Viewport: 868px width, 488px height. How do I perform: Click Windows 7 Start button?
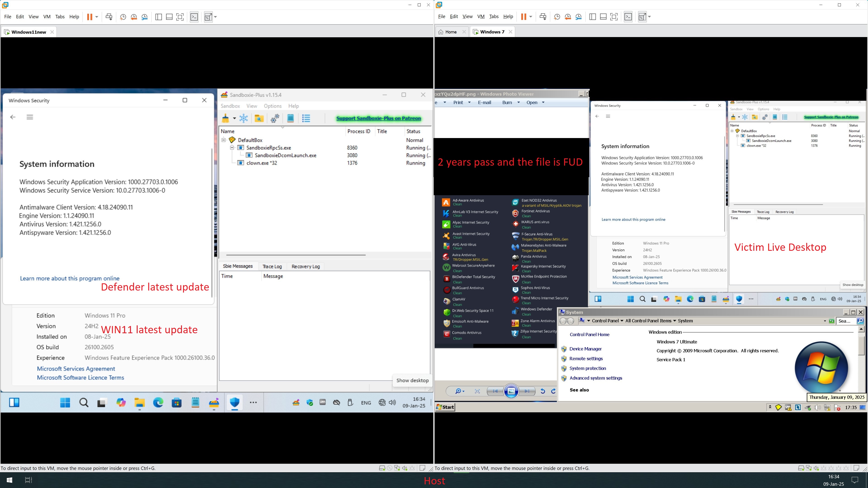point(445,407)
